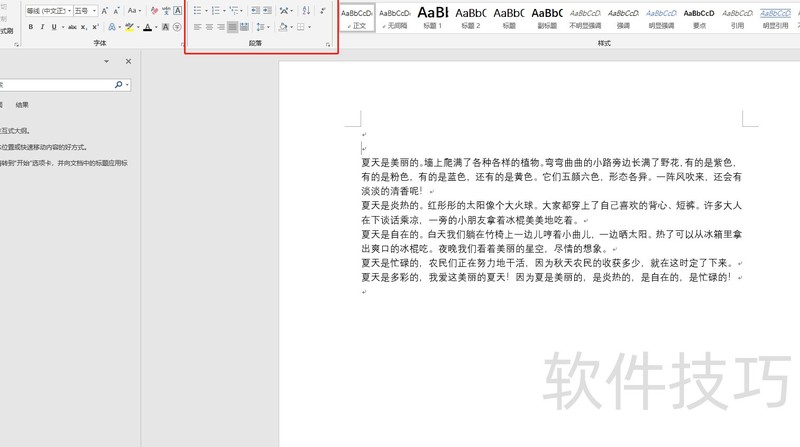Decrease paragraph indent
800x447 pixels.
click(x=256, y=11)
